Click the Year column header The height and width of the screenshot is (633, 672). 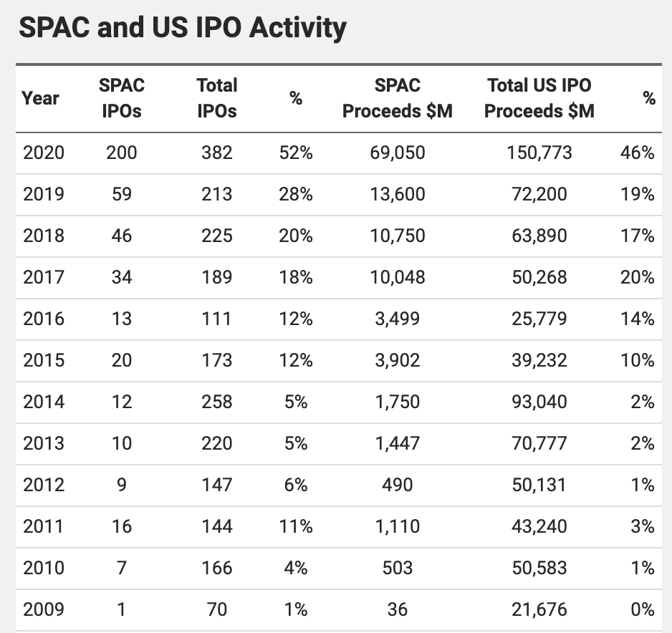[x=40, y=98]
